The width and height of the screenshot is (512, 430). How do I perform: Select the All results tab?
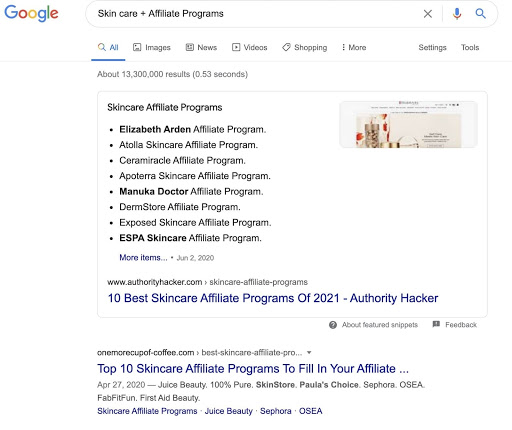pos(108,48)
